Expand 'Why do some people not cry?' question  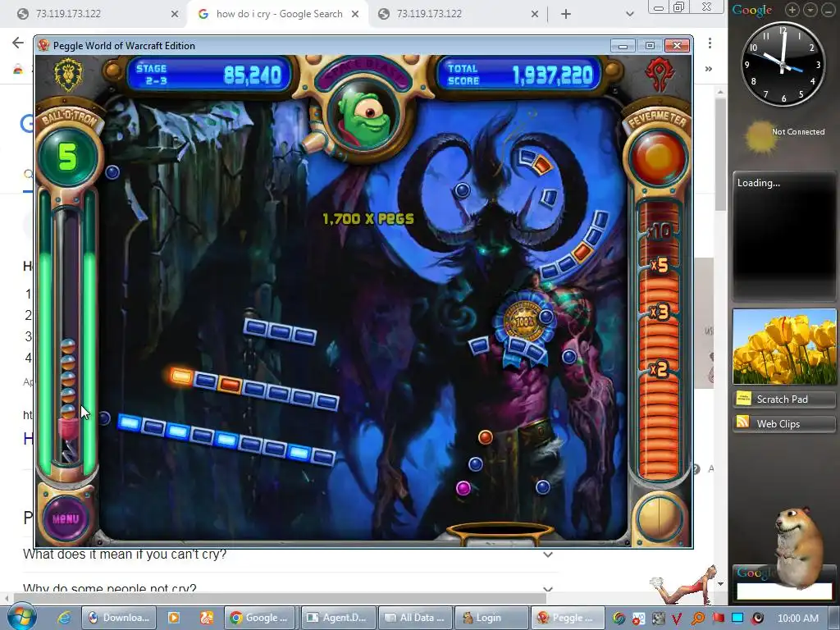click(290, 588)
